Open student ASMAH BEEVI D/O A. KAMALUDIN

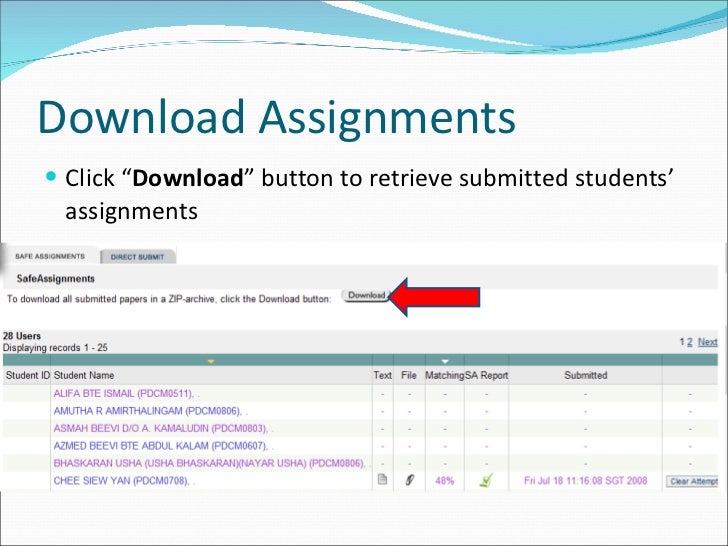point(161,428)
